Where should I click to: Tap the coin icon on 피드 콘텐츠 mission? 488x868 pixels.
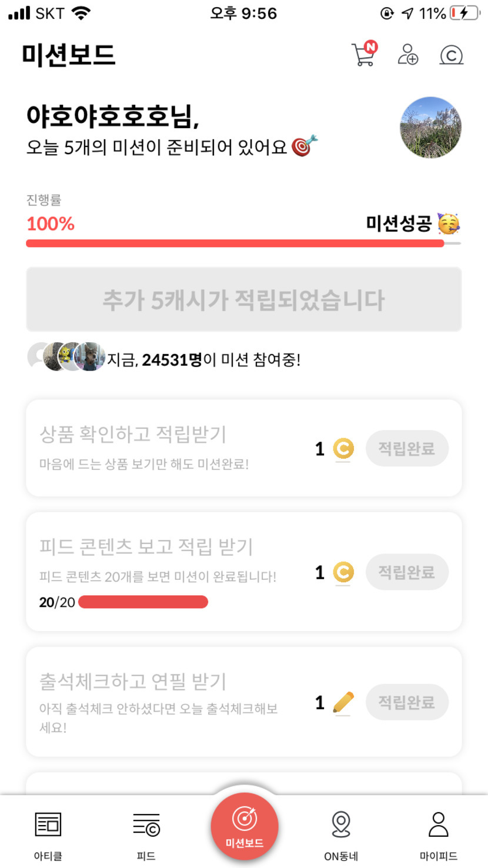click(x=343, y=572)
